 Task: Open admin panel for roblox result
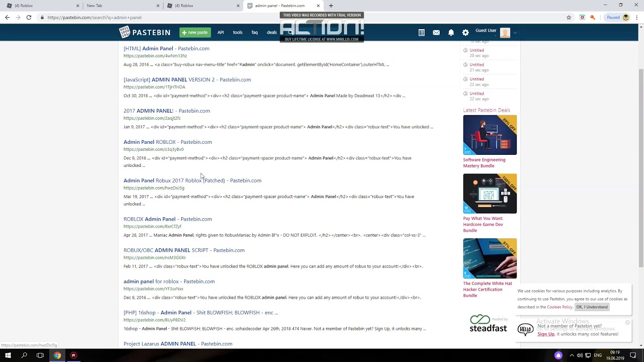point(169,282)
